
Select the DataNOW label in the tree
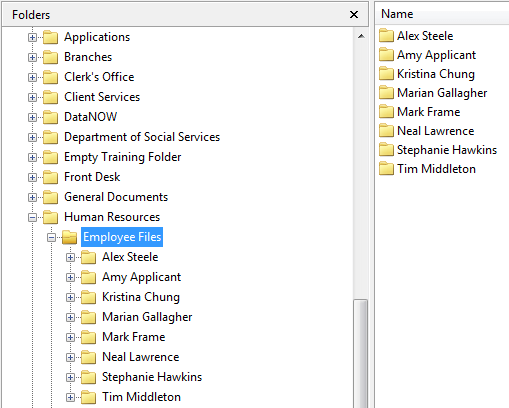[x=91, y=117]
